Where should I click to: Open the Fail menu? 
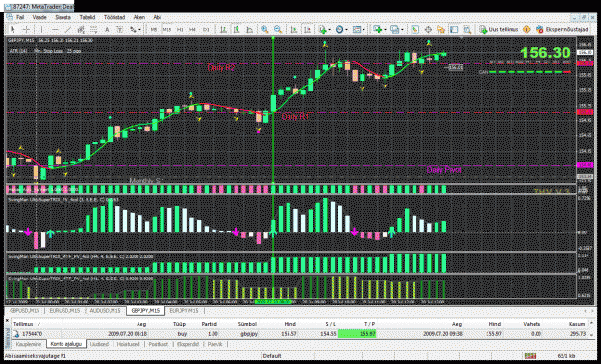pos(20,17)
